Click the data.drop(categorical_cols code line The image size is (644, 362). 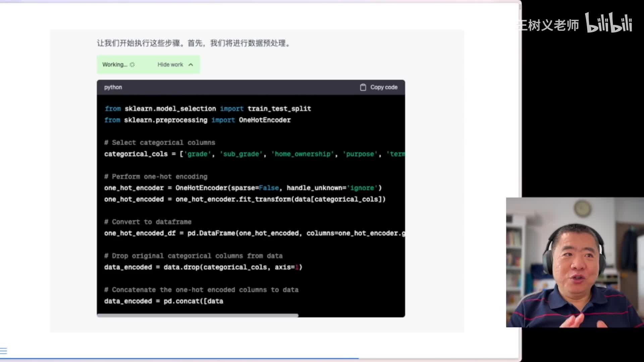tap(203, 267)
